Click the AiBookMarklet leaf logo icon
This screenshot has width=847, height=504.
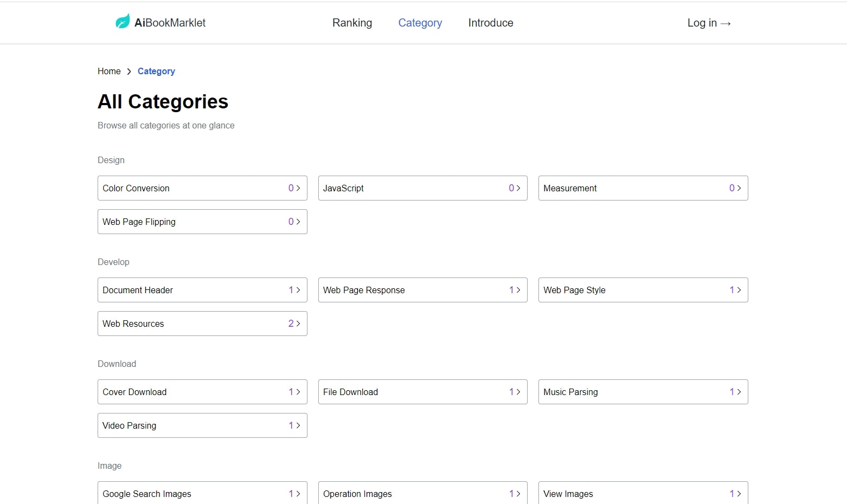point(123,22)
